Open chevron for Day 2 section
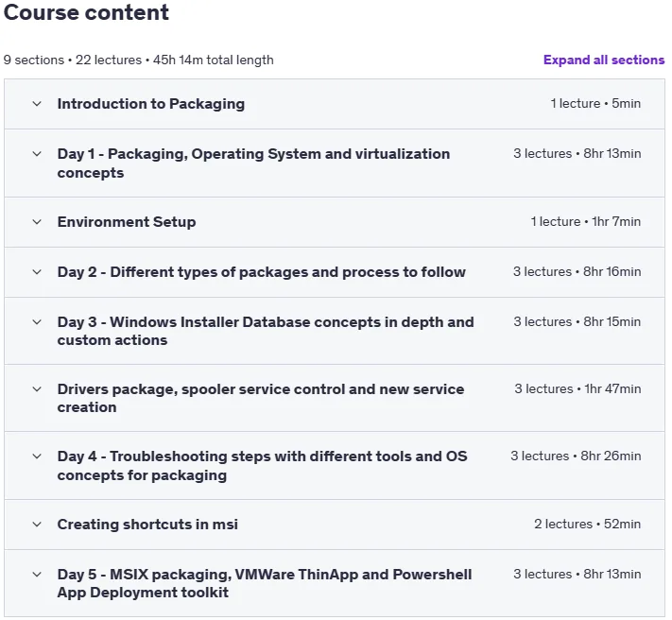The image size is (672, 620). click(37, 272)
